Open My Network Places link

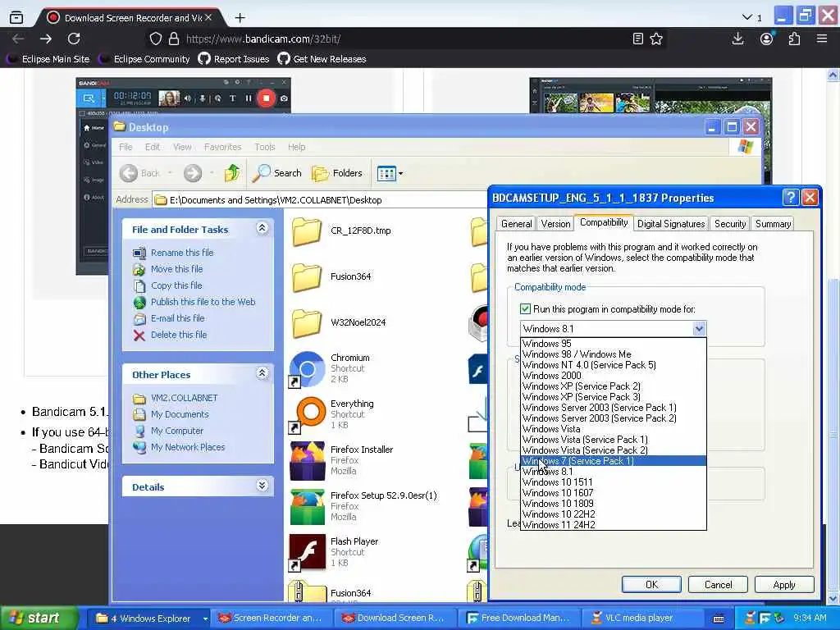click(x=188, y=447)
